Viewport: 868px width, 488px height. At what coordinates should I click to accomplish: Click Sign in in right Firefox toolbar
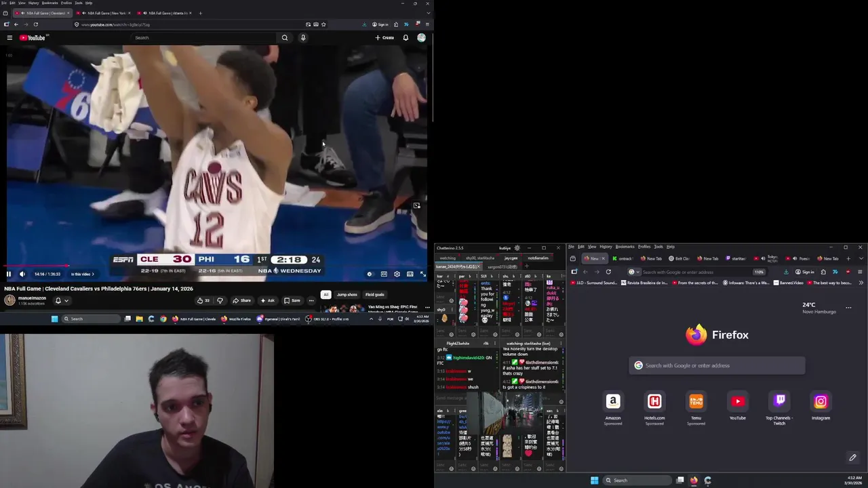(x=805, y=272)
